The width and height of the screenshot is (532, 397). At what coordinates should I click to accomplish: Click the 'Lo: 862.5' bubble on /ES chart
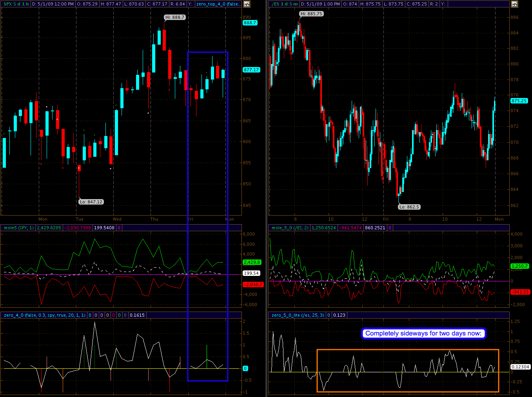[409, 207]
